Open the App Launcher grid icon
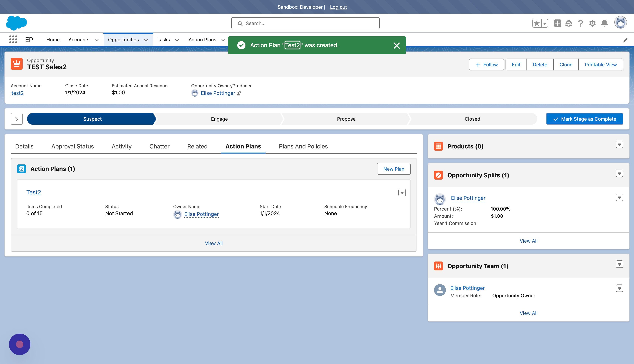This screenshot has width=634, height=364. [13, 39]
